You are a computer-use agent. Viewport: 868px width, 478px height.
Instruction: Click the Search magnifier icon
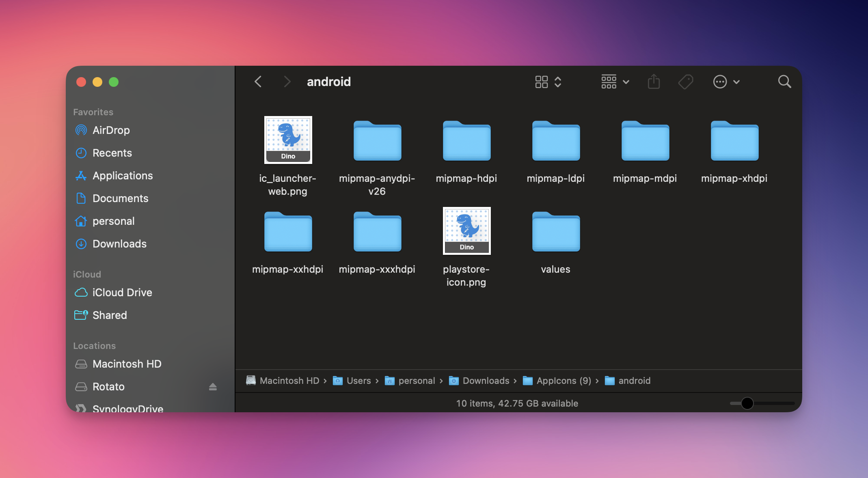tap(784, 82)
